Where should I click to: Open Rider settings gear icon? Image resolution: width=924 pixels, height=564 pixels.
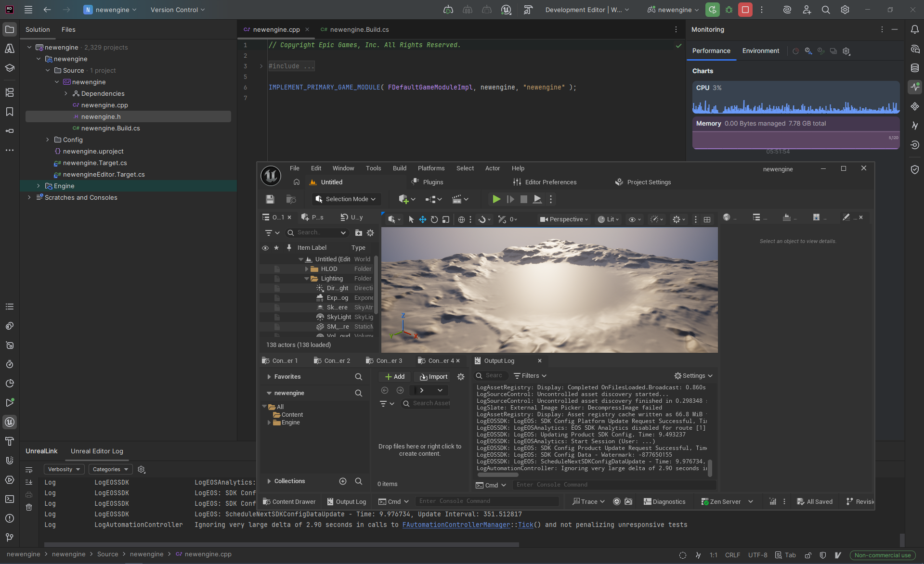pos(845,10)
